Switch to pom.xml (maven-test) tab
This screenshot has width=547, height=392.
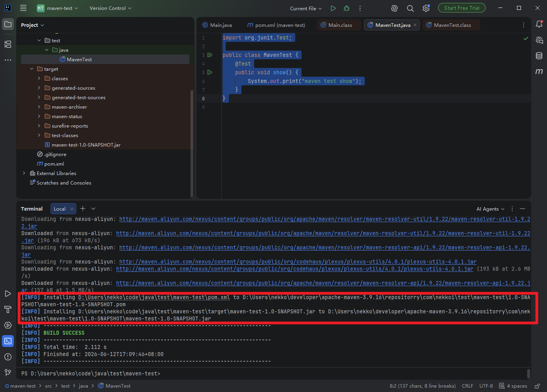pos(276,25)
